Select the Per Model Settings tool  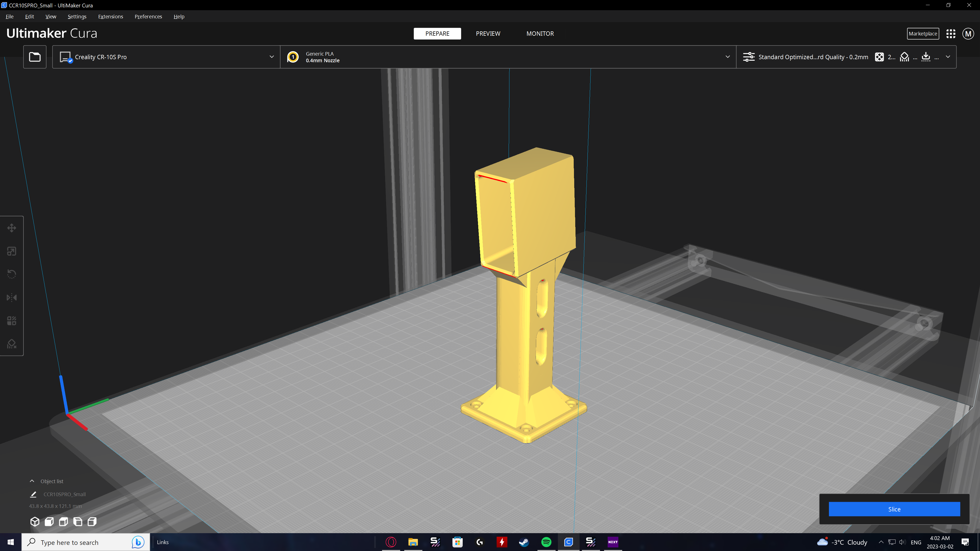pos(11,321)
